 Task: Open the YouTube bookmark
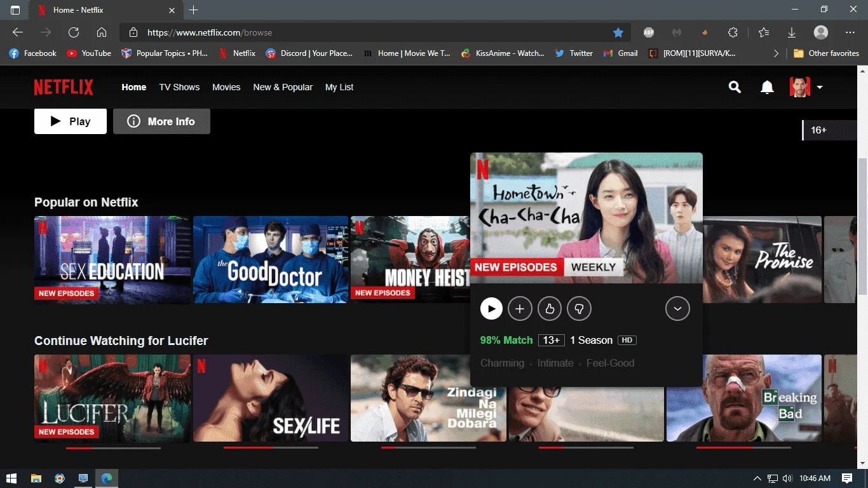pos(89,53)
